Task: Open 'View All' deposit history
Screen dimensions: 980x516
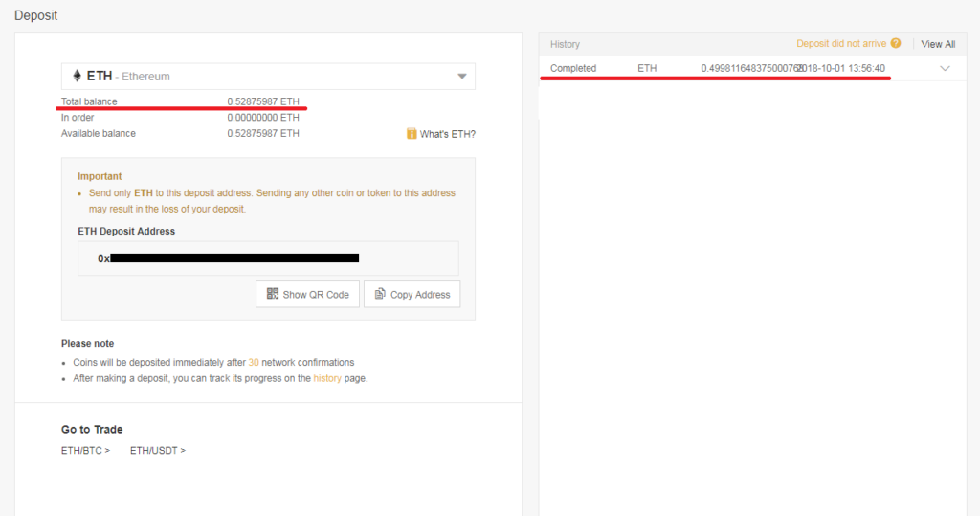Action: (938, 44)
